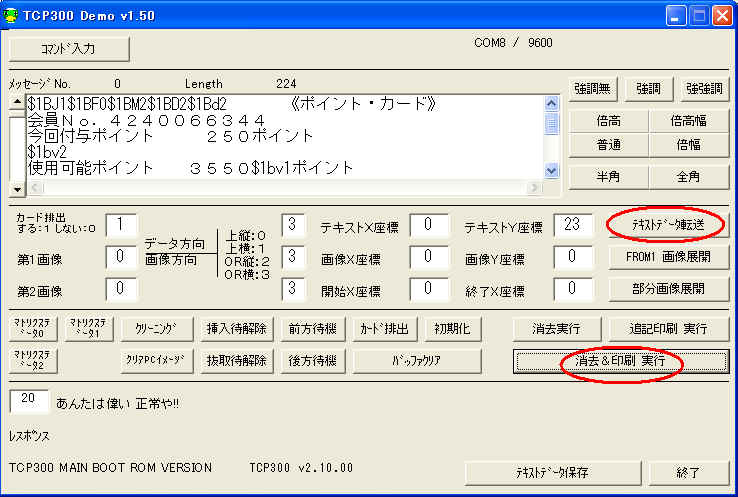Click the マトリクスデータ0 button

click(33, 329)
